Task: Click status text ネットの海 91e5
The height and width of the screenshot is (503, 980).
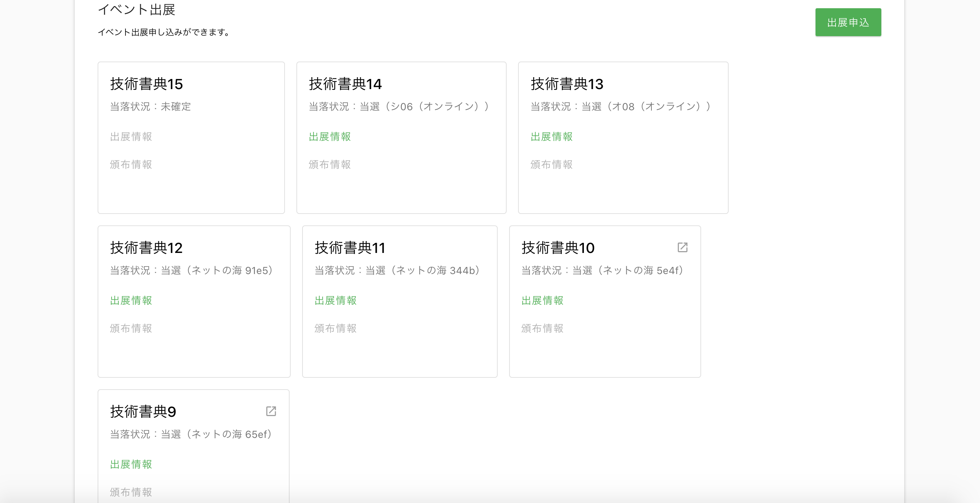Action: point(192,270)
